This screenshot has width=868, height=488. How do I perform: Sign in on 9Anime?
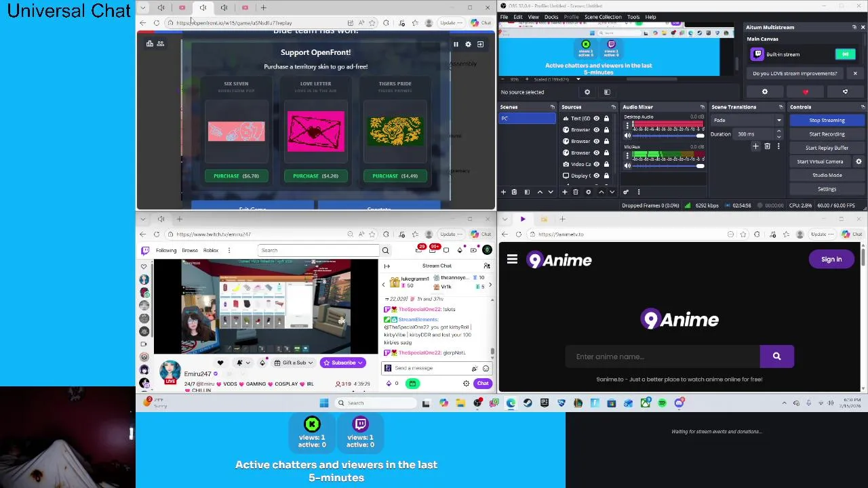(831, 260)
